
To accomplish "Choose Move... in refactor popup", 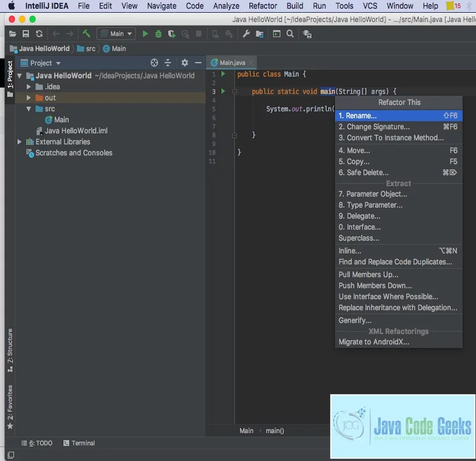I will pos(398,150).
